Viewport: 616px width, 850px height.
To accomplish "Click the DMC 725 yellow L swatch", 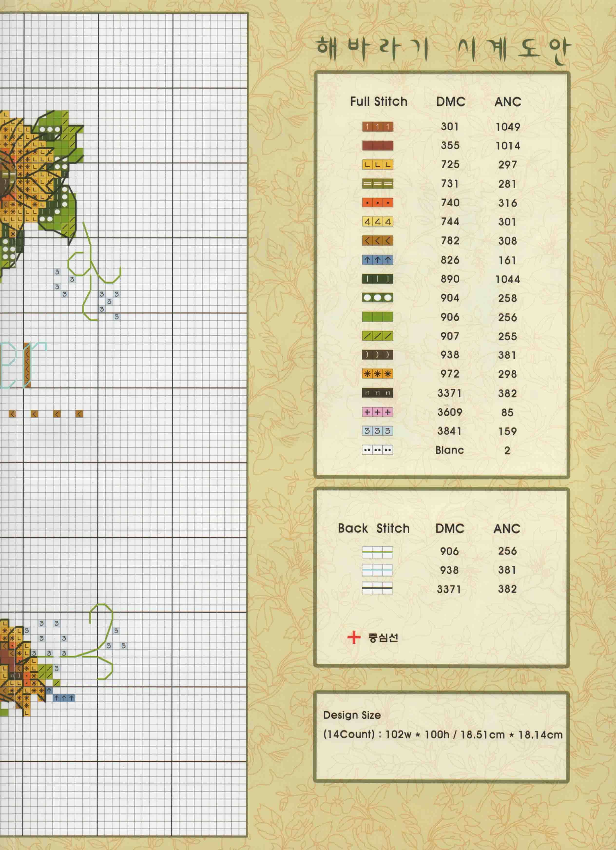I will [377, 164].
